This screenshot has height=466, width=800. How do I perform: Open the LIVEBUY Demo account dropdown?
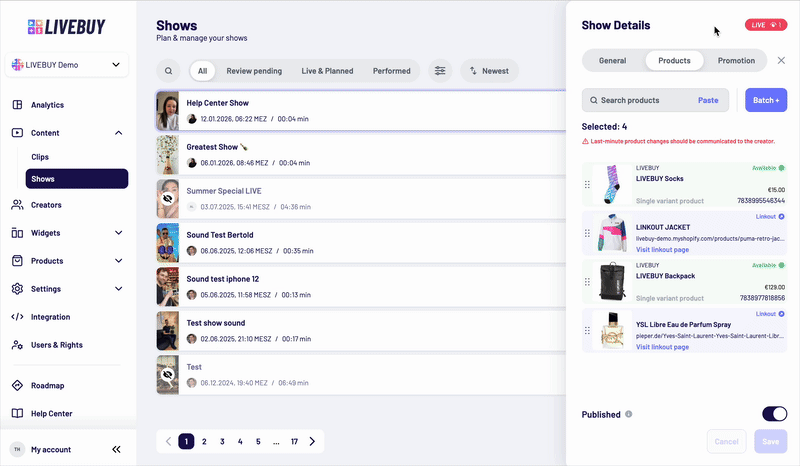click(x=67, y=65)
